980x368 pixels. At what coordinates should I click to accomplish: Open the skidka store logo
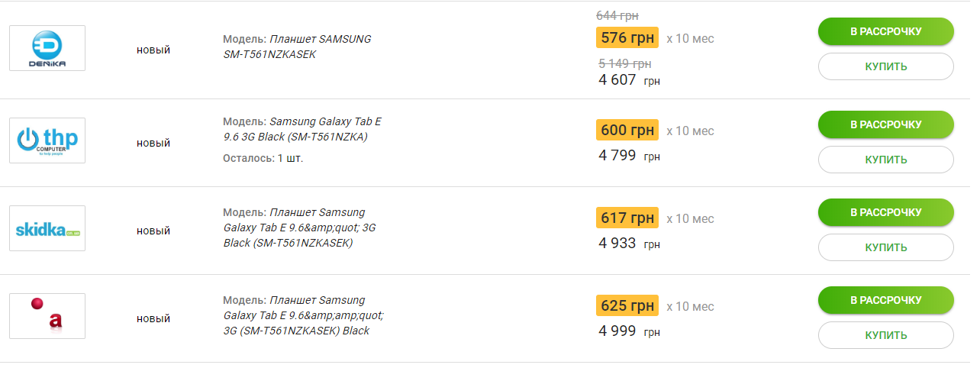47,228
